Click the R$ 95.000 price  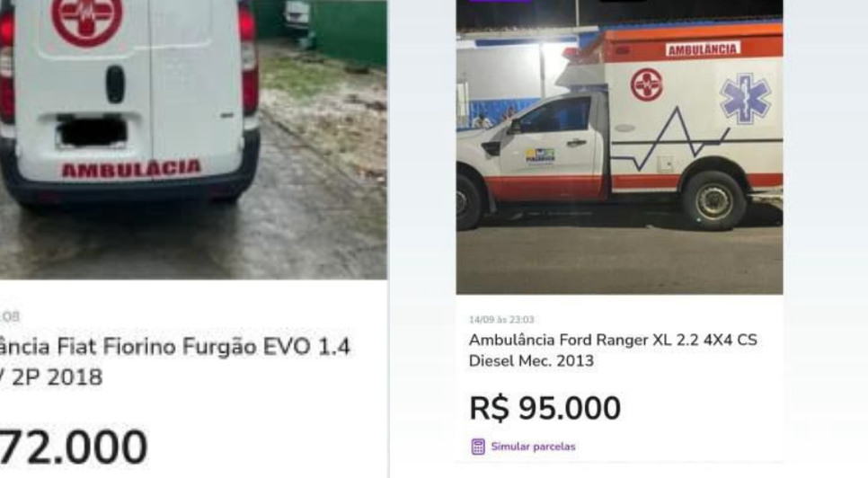[545, 408]
